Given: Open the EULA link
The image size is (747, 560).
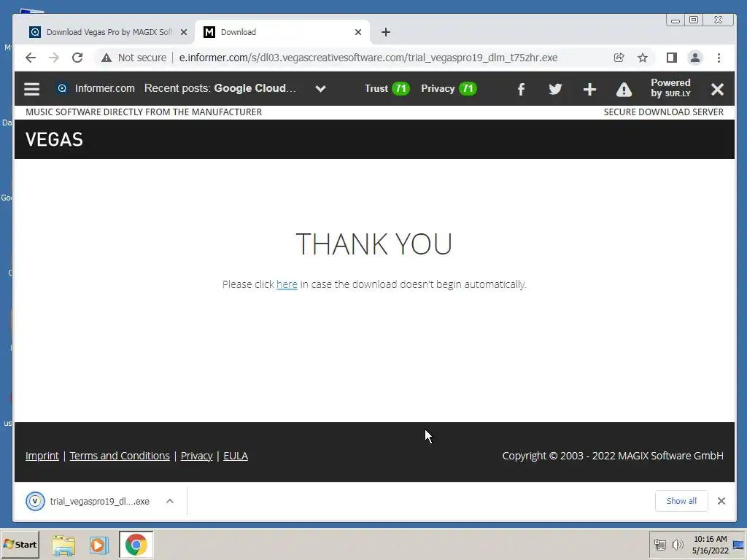Looking at the screenshot, I should [236, 456].
